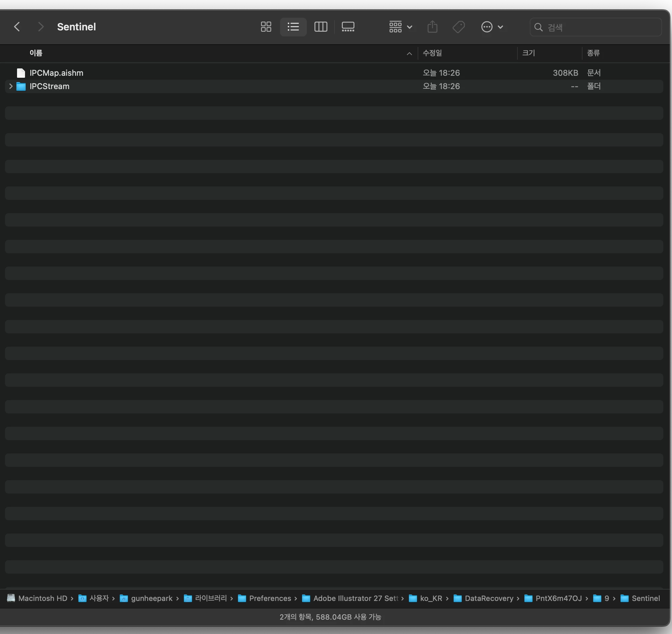Viewport: 672px width, 634px height.
Task: Go back using the back arrow
Action: coord(17,27)
